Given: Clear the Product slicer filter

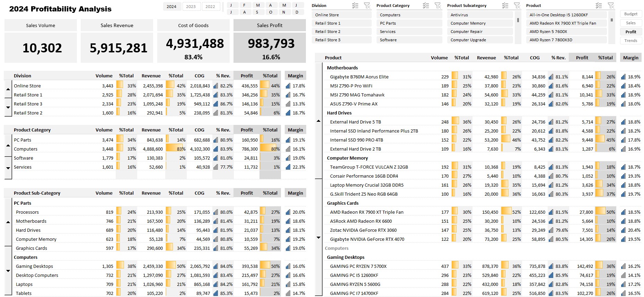Looking at the screenshot, I should point(611,6).
